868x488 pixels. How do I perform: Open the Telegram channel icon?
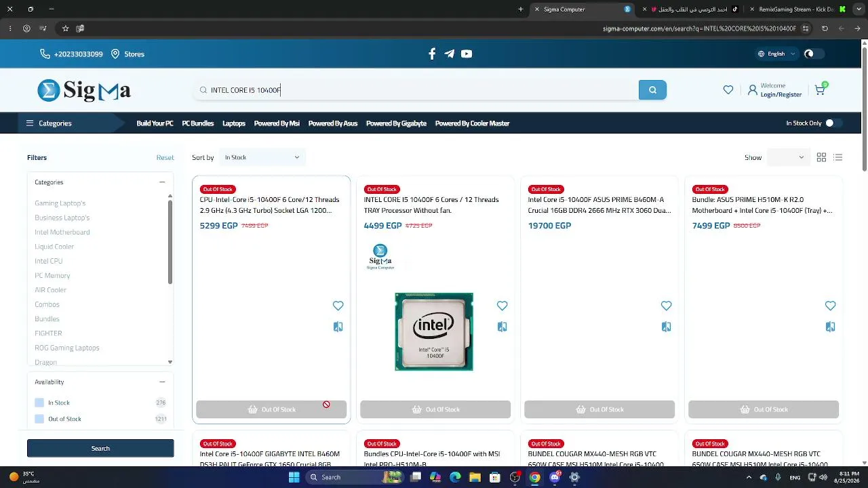point(449,54)
